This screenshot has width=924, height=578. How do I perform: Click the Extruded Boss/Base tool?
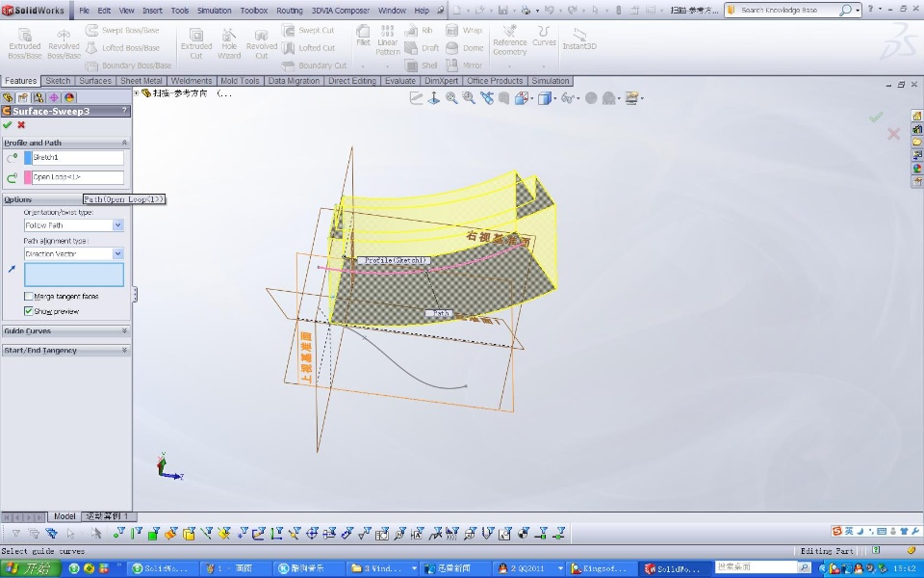(25, 43)
